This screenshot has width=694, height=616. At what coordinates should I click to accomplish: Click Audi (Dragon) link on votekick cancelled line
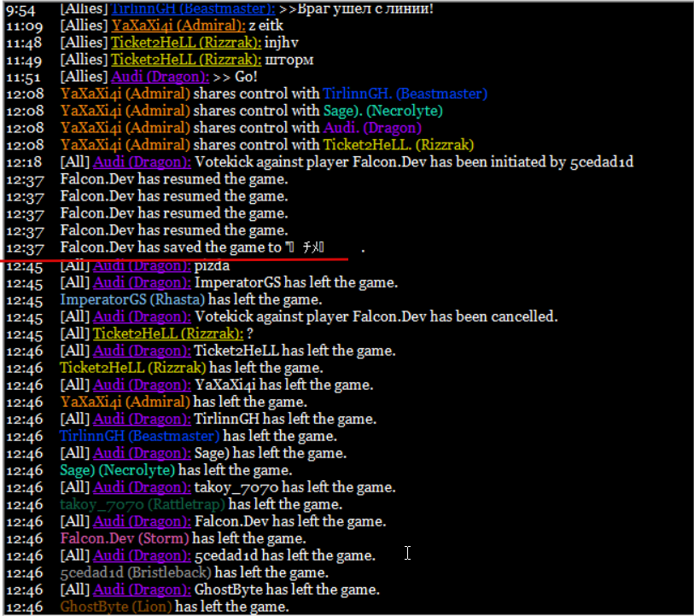click(x=142, y=317)
